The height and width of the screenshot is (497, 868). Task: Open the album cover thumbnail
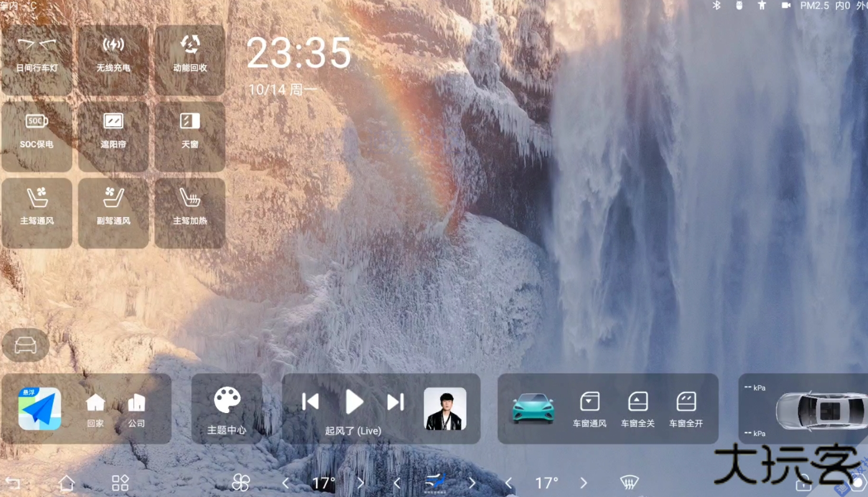[x=445, y=409]
